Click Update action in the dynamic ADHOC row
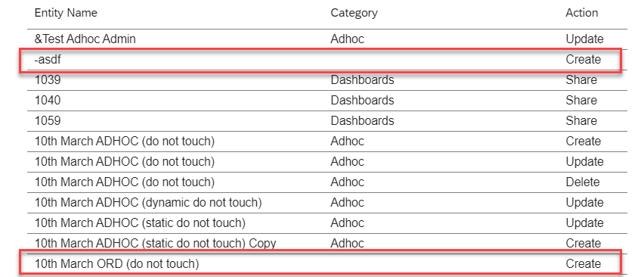This screenshot has width=644, height=277. [x=584, y=203]
